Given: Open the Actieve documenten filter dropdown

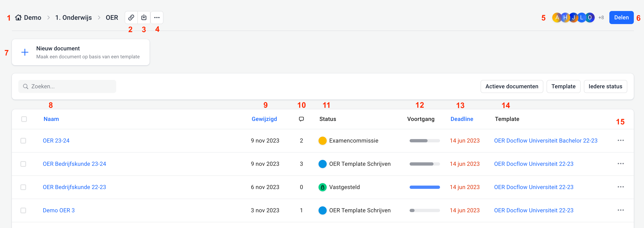Looking at the screenshot, I should pyautogui.click(x=512, y=86).
